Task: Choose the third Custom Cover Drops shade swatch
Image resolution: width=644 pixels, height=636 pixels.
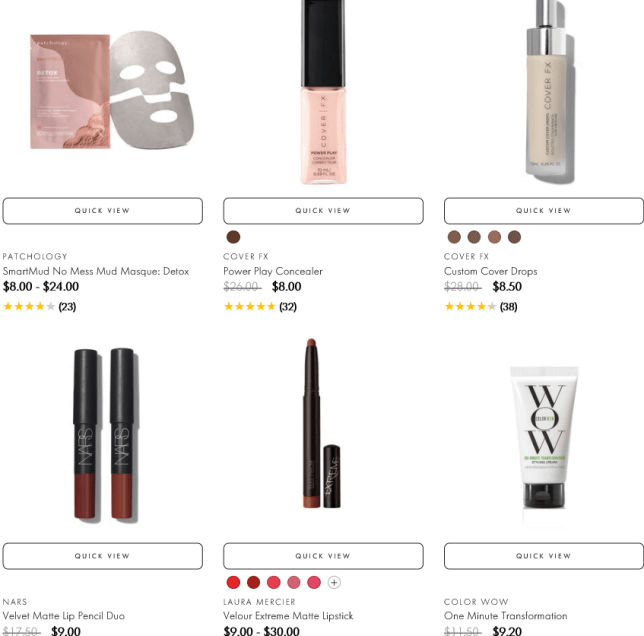Action: click(494, 237)
